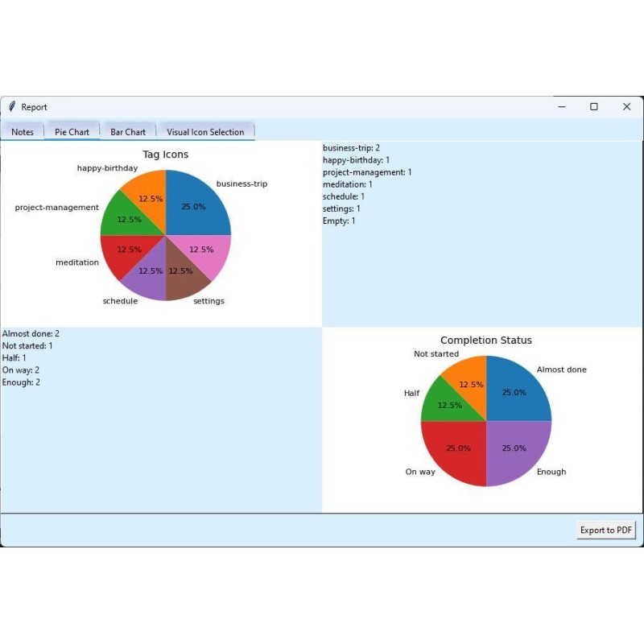Click the "Almost done: 2" text entry

31,333
